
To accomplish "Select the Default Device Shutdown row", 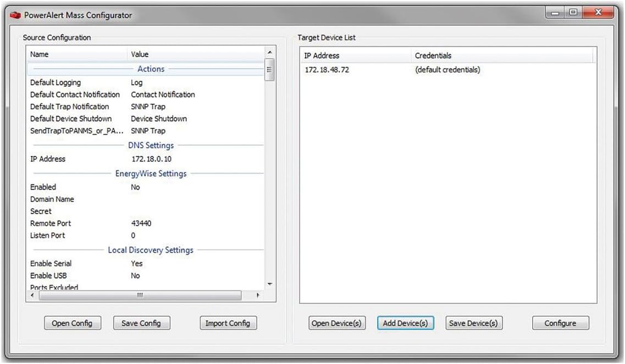I will [146, 119].
